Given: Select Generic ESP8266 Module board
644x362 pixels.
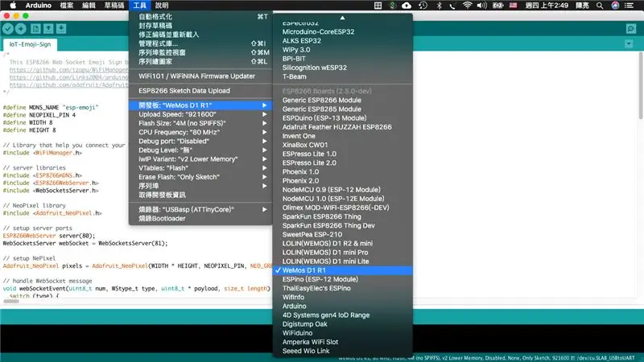Looking at the screenshot, I should 343,100.
